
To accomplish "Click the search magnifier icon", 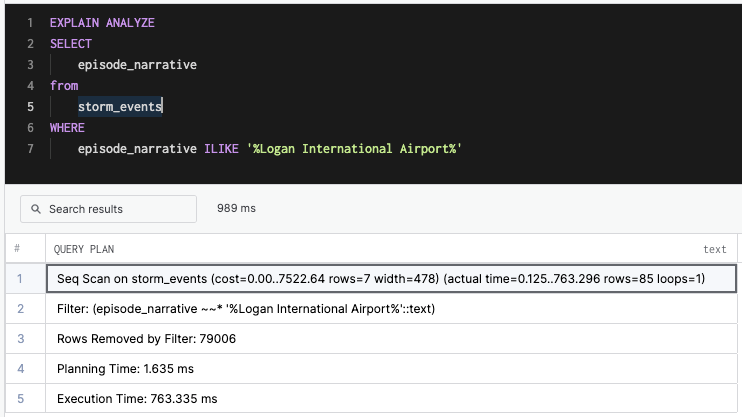I will tap(36, 209).
